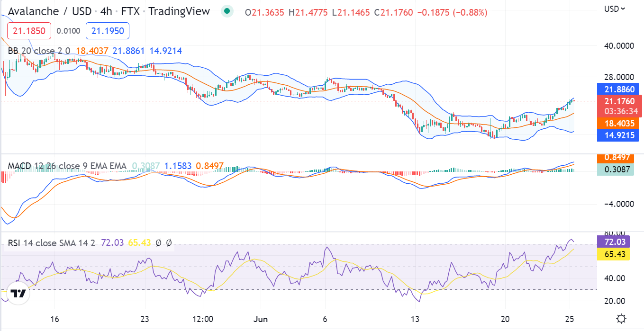Click the RSI SMA value 65.43 in the legend
This screenshot has height=331, width=644.
click(139, 243)
